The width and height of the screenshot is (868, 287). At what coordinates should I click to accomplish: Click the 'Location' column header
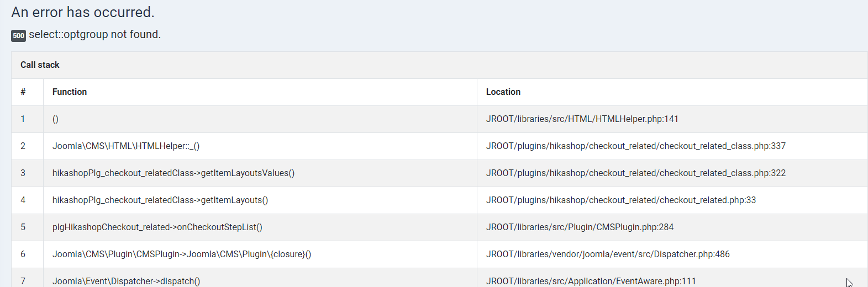pyautogui.click(x=503, y=92)
